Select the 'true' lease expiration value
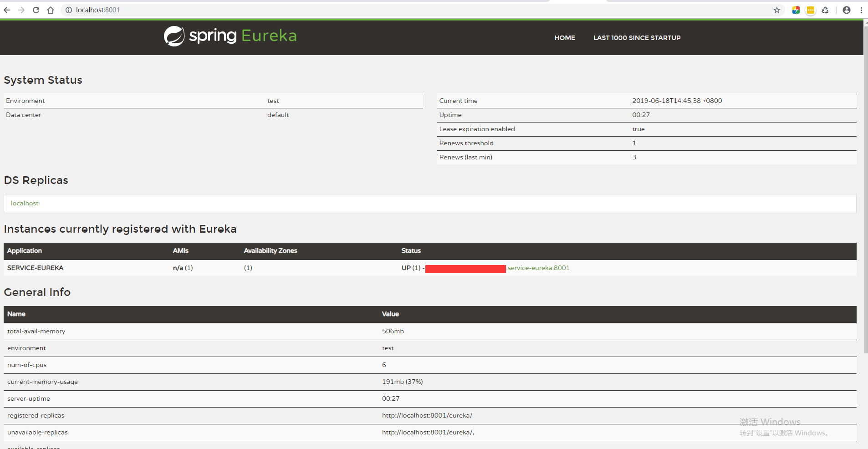Image resolution: width=868 pixels, height=449 pixels. point(638,129)
